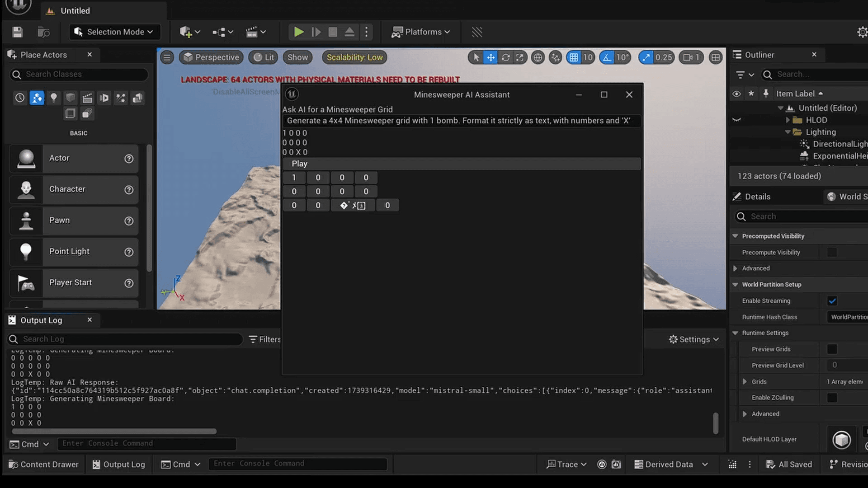This screenshot has height=488, width=868.
Task: Open the Cinematics clapperboard dropdown
Action: pos(255,32)
